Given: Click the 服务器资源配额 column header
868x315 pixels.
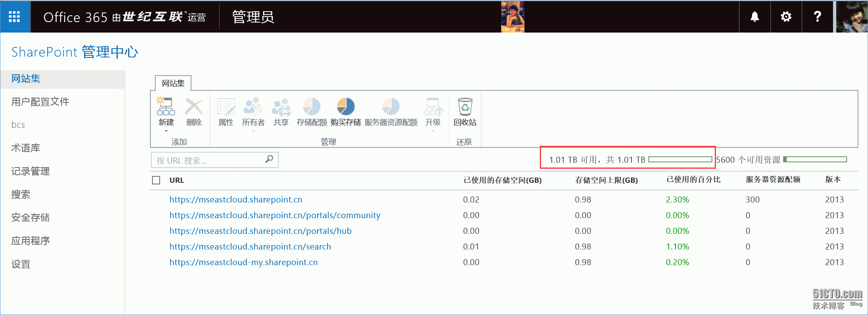Looking at the screenshot, I should pos(773,180).
